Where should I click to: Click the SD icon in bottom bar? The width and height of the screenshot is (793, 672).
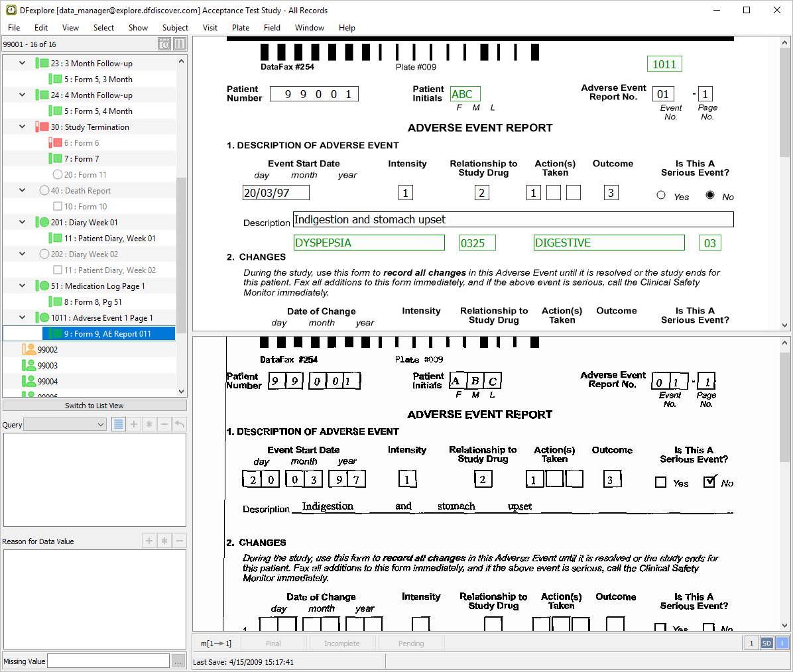[766, 643]
